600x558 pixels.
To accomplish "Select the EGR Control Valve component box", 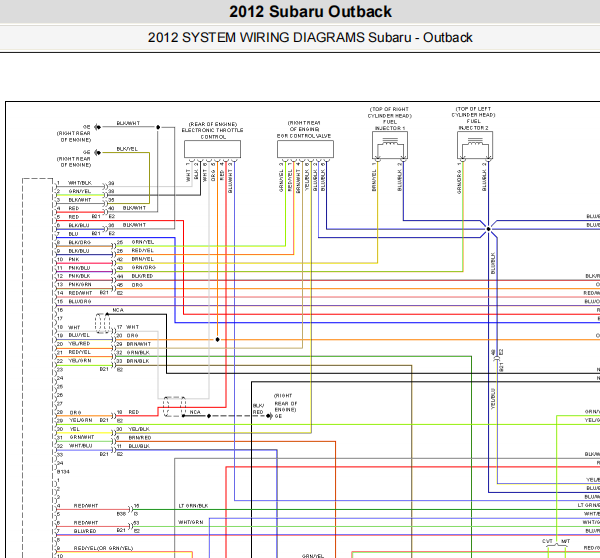I will pyautogui.click(x=305, y=149).
